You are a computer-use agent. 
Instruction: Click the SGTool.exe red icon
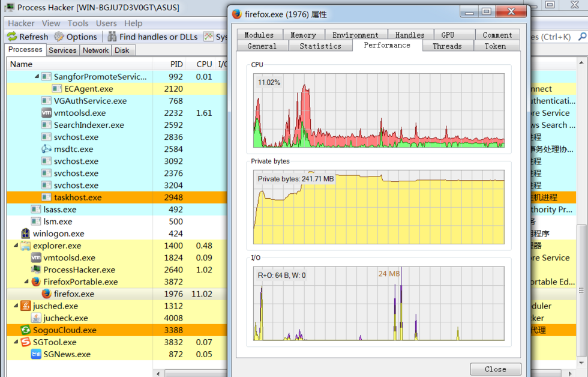click(25, 342)
